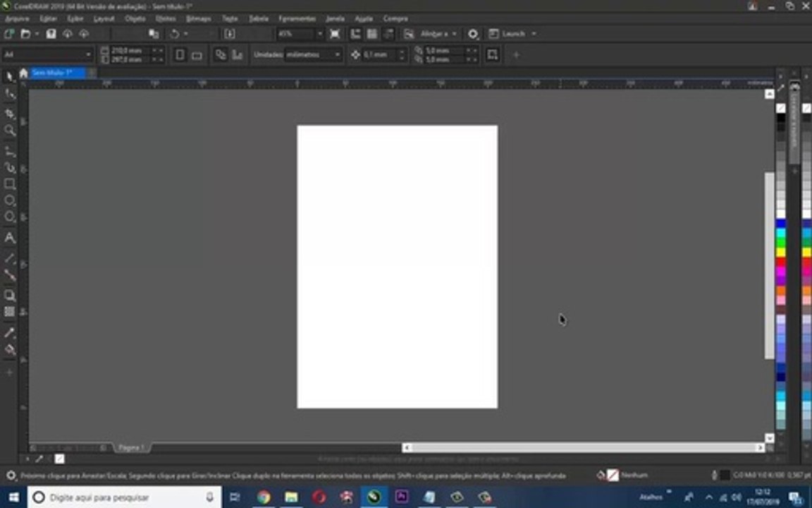Click the Windows Start button
Image resolution: width=812 pixels, height=508 pixels.
click(x=13, y=497)
